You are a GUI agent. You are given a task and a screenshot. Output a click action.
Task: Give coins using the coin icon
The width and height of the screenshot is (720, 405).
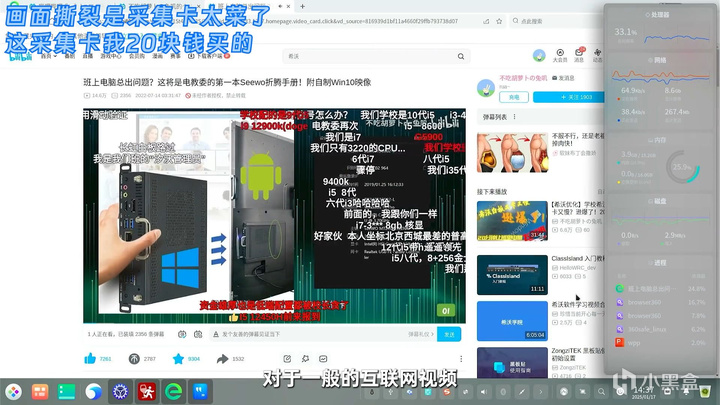pyautogui.click(x=134, y=359)
